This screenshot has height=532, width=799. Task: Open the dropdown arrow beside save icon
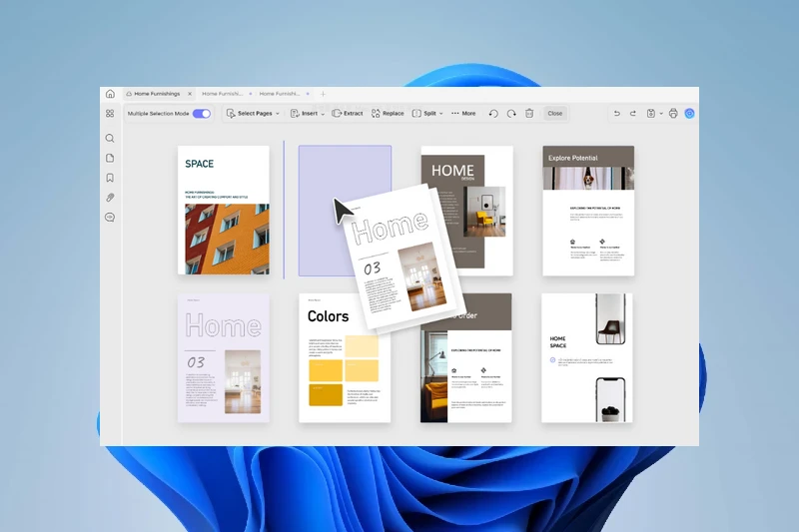coord(661,114)
